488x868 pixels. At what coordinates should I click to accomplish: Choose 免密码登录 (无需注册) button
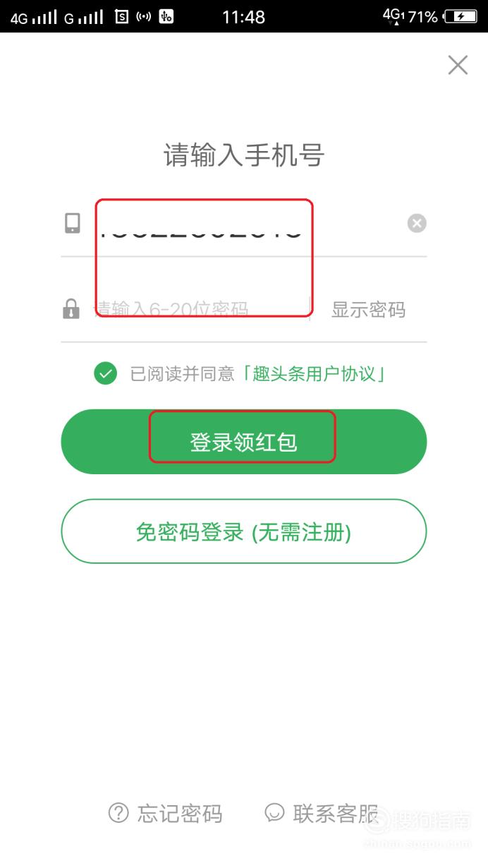244,531
